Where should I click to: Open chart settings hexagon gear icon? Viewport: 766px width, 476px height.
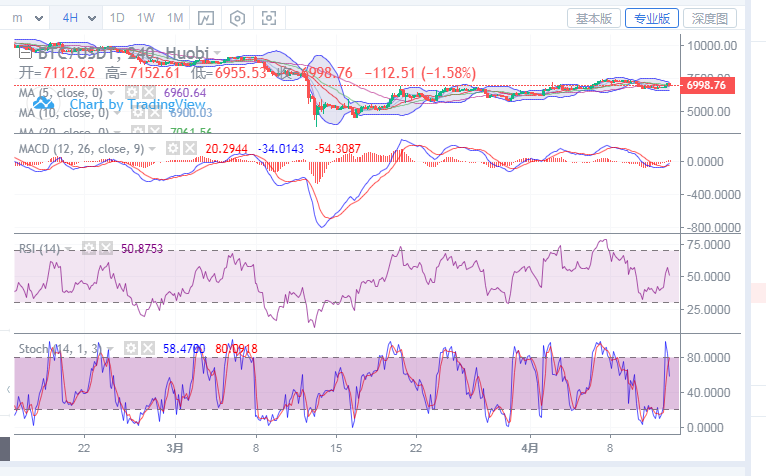point(237,19)
